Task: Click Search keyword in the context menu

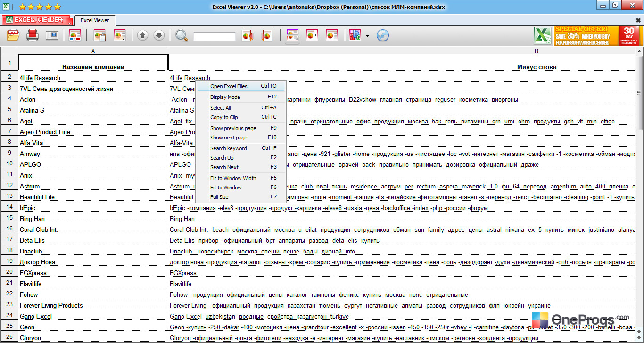Action: 241,148
